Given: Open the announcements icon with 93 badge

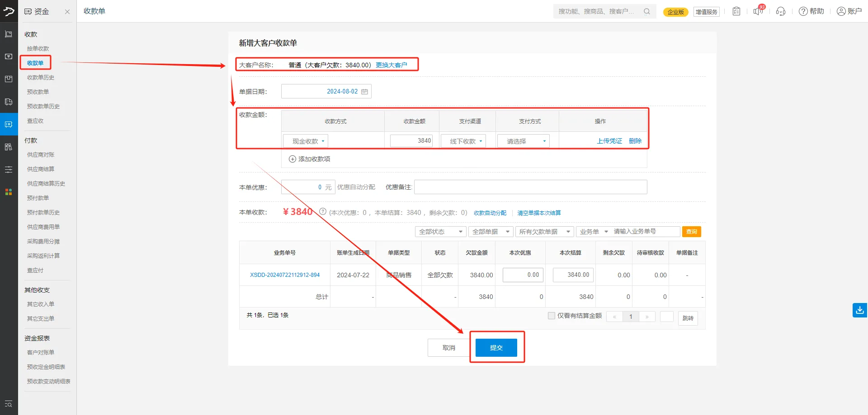Looking at the screenshot, I should (x=758, y=11).
